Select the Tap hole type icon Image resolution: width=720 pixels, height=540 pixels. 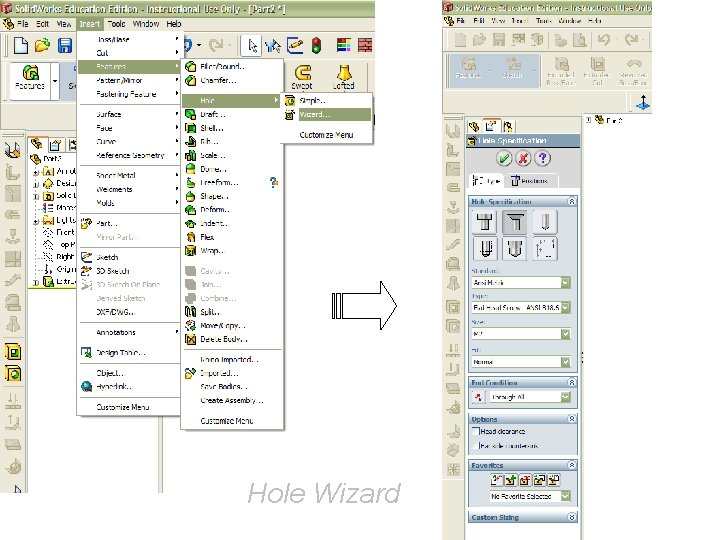tap(485, 248)
